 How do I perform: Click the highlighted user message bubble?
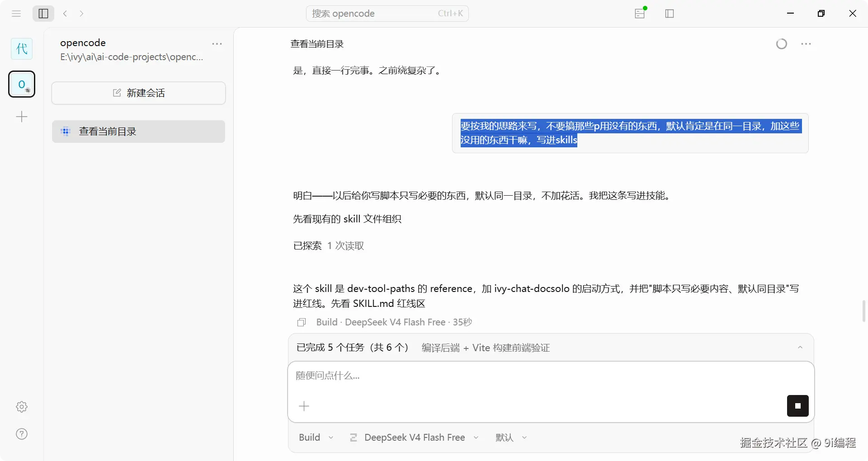pyautogui.click(x=630, y=133)
